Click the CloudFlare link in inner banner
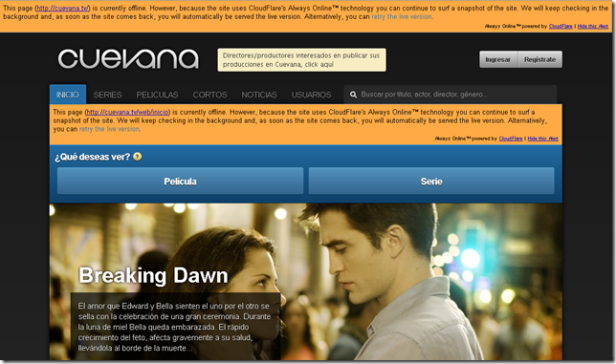616x364 pixels. 511,139
